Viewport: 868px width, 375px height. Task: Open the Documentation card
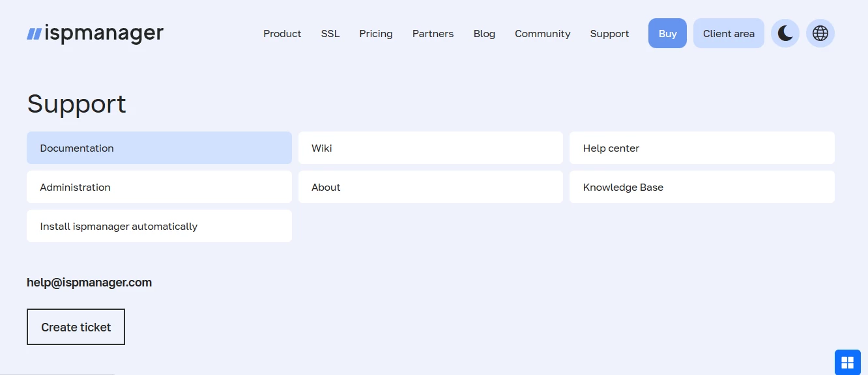pyautogui.click(x=159, y=148)
